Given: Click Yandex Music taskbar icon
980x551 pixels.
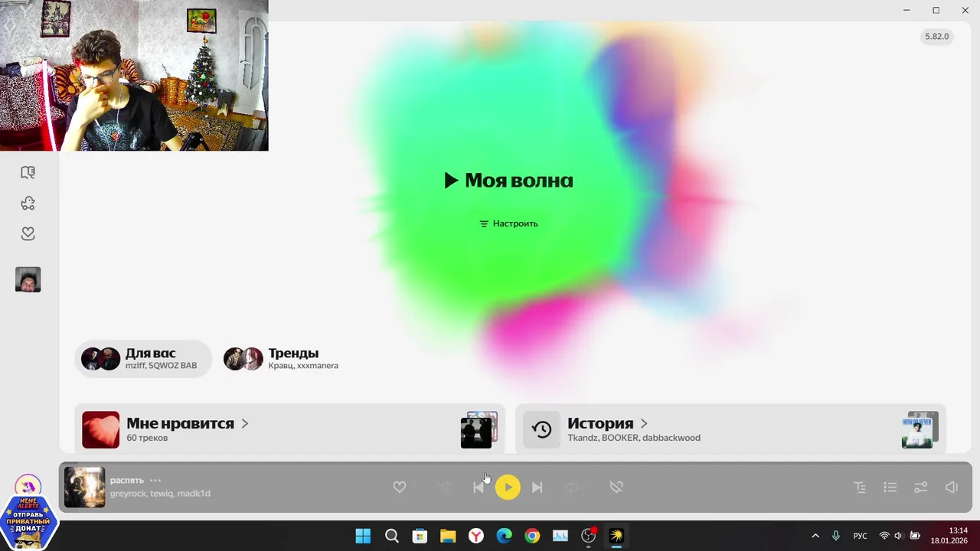Looking at the screenshot, I should pos(616,536).
